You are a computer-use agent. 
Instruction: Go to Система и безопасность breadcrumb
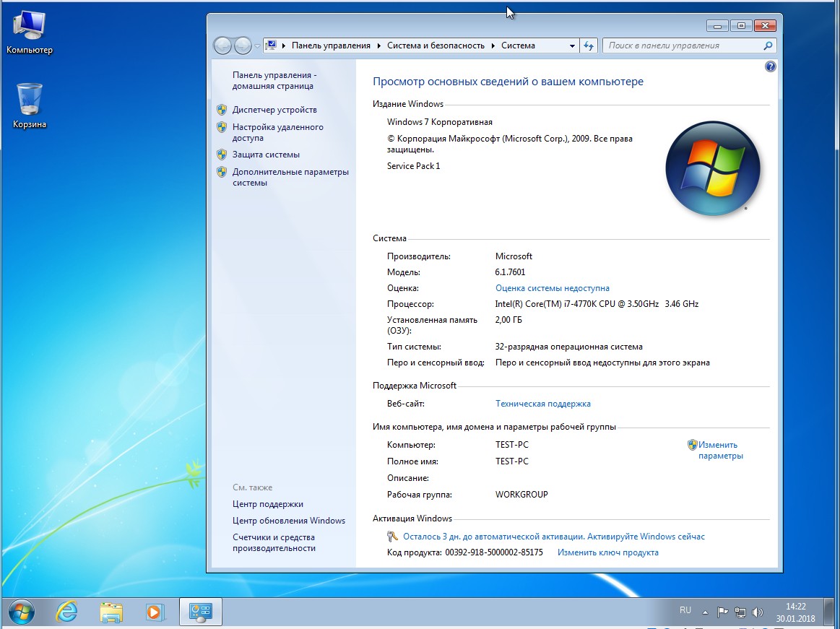point(436,45)
